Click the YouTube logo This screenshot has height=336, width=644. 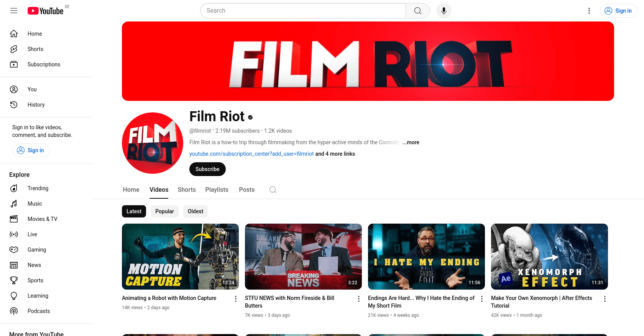(45, 11)
